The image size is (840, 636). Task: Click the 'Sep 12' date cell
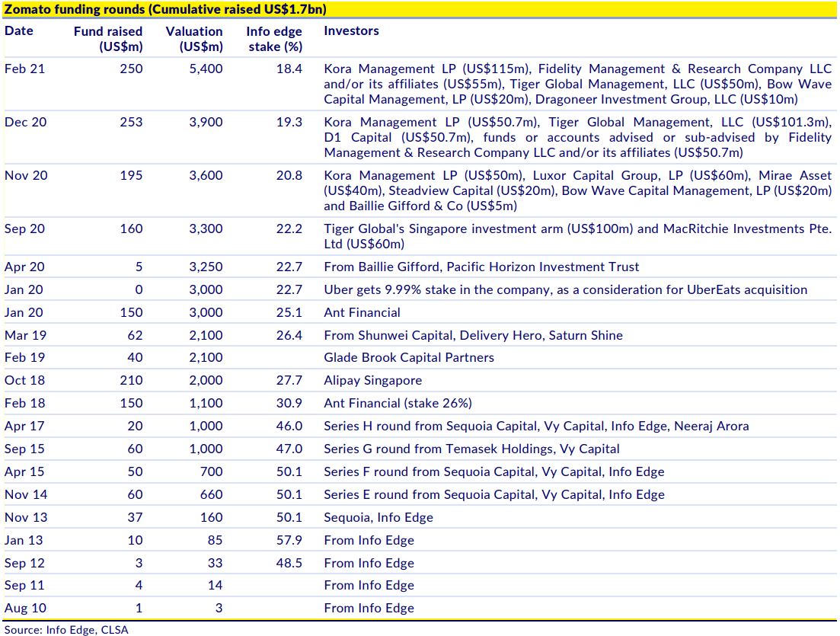tap(24, 563)
